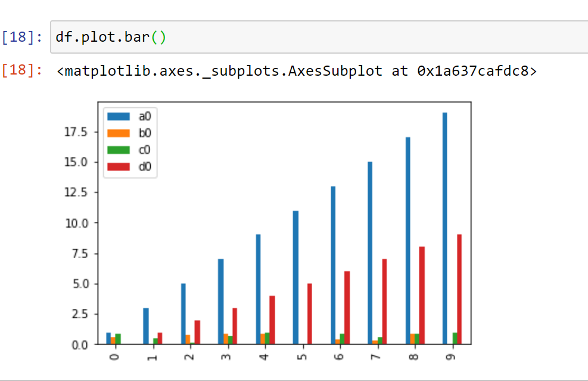
Task: Select the AxesSubplot output text line
Action: (x=297, y=70)
